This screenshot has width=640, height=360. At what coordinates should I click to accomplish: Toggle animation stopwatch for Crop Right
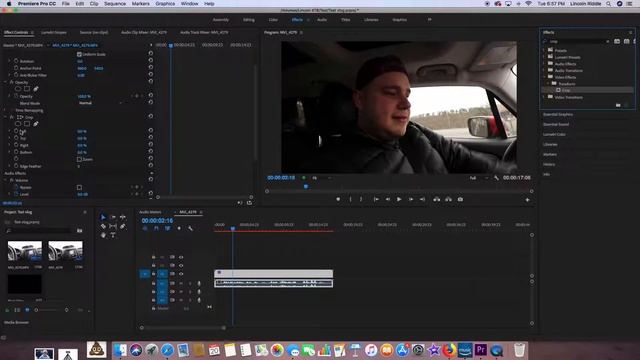pos(16,145)
